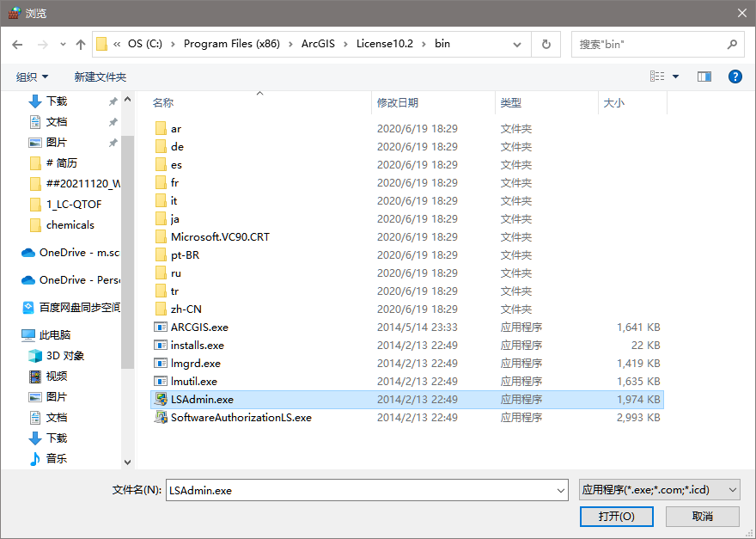Viewport: 756px width, 539px height.
Task: Open the 组织 menu
Action: tap(32, 77)
